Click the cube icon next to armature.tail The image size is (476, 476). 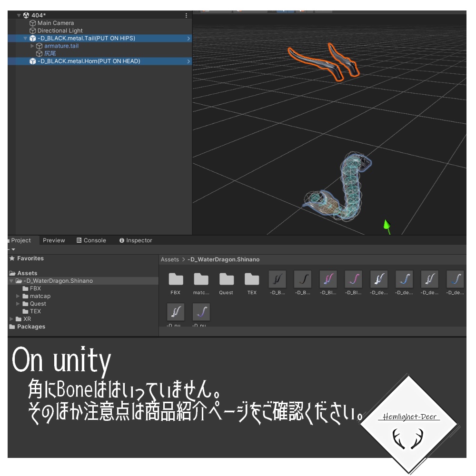(x=39, y=46)
